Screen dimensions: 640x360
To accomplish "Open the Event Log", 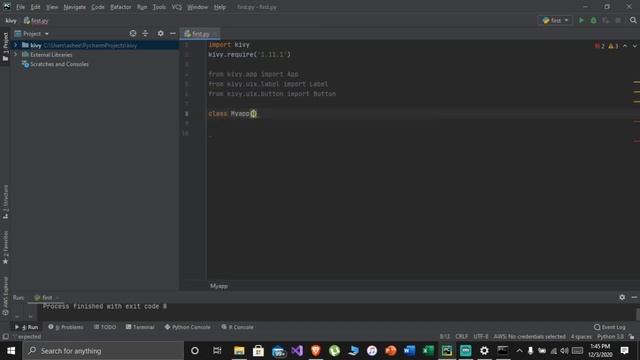I will pyautogui.click(x=609, y=327).
